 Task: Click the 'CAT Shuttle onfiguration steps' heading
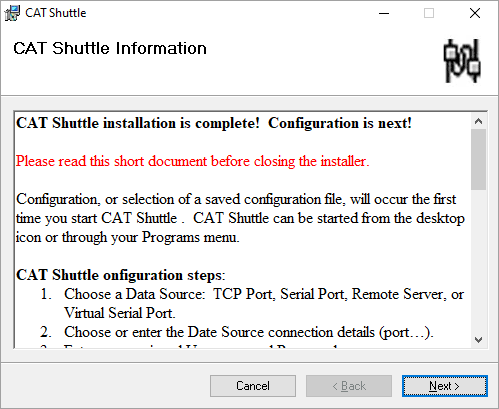[x=121, y=275]
